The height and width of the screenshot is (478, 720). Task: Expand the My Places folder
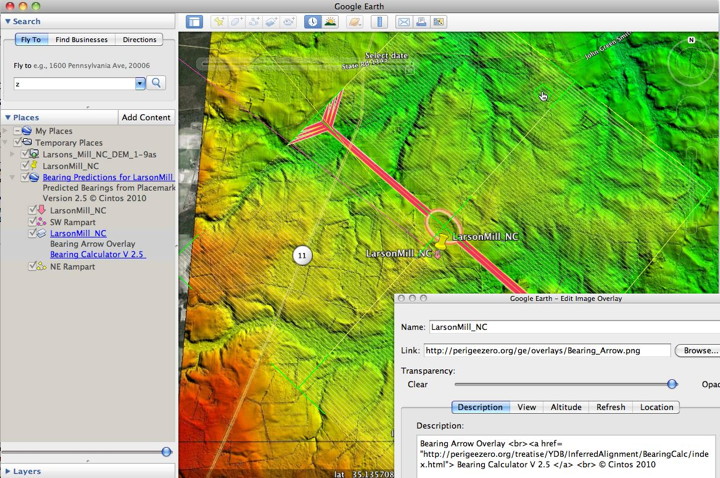(7, 131)
